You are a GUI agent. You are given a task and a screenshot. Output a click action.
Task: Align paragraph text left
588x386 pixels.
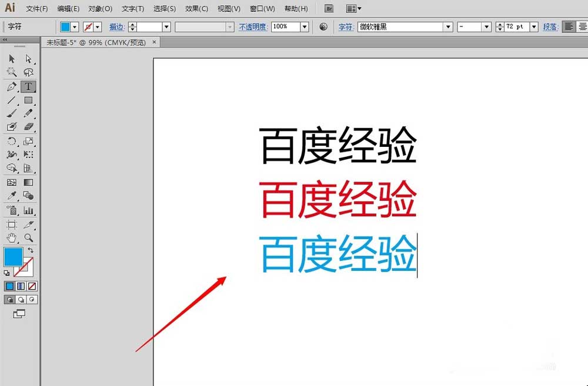click(x=569, y=26)
